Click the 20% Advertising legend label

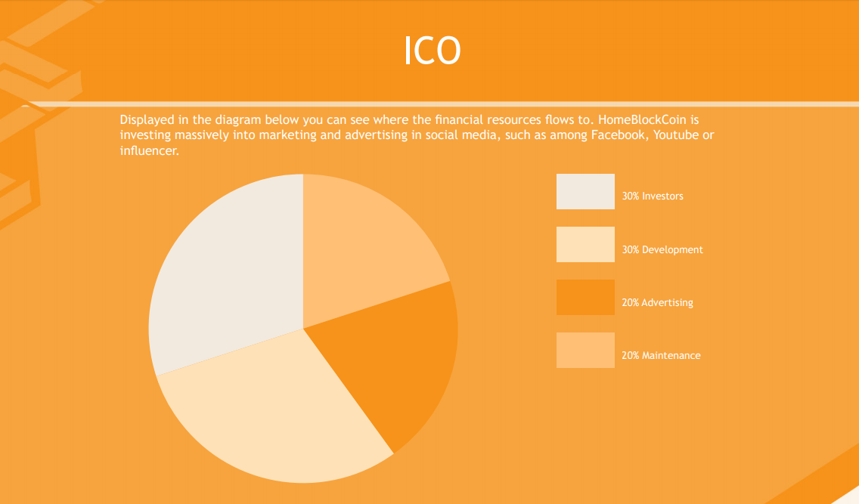tap(657, 302)
